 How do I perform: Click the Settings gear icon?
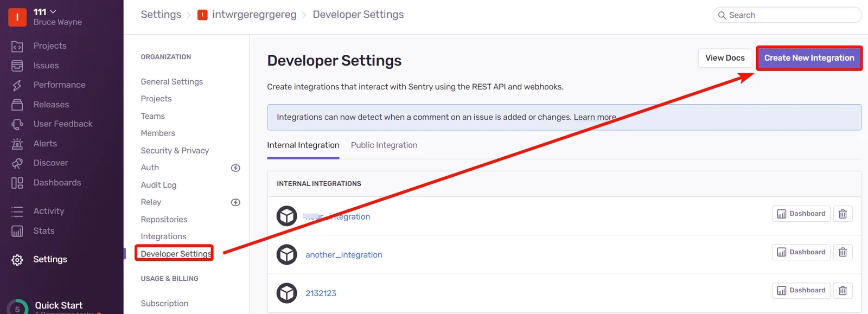tap(17, 260)
